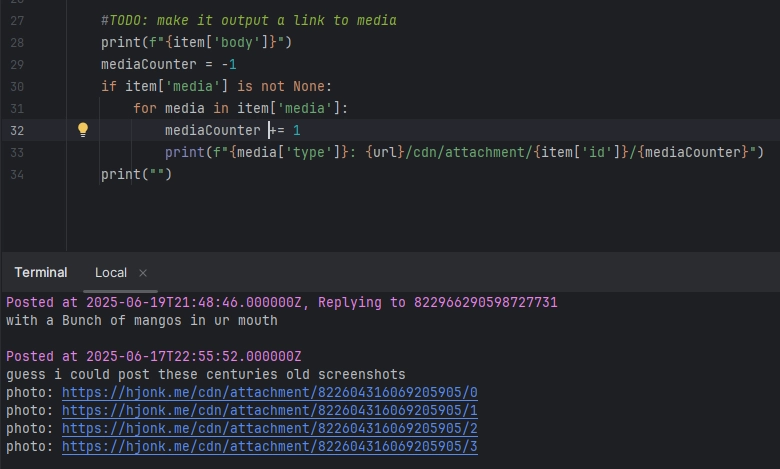
Task: Click the 'mangos in ur mouth' output line
Action: (142, 320)
